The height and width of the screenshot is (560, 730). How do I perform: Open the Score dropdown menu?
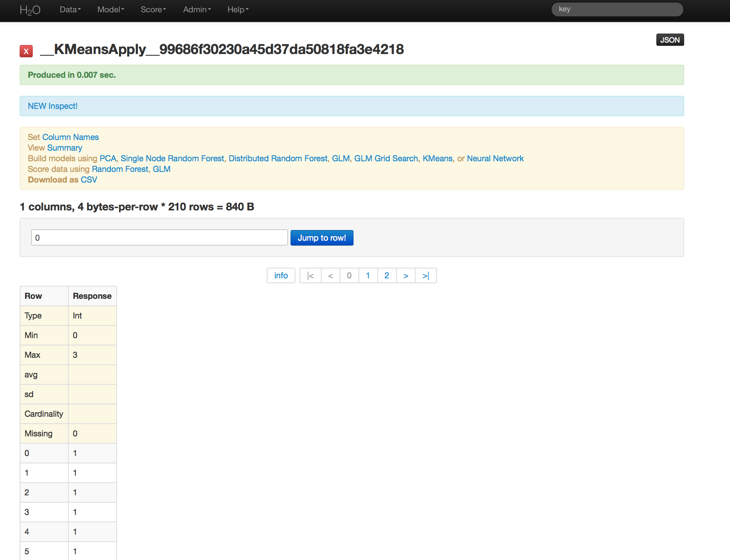point(153,10)
